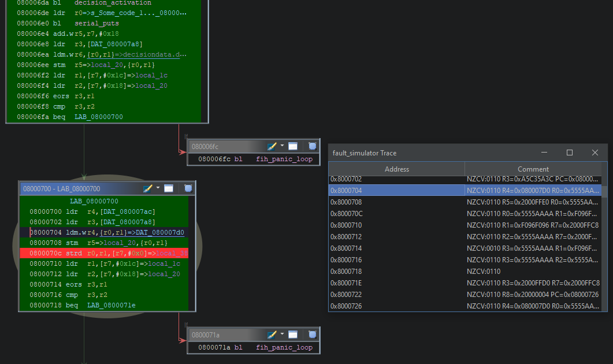Click the group vertices icon on block 080006fc
The image size is (613, 364).
[x=313, y=146]
